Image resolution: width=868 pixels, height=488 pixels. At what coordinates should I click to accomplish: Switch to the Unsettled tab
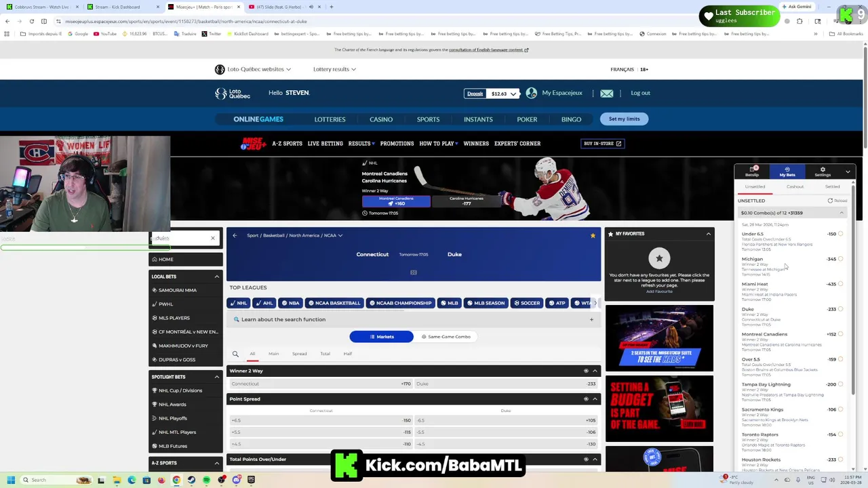point(755,186)
